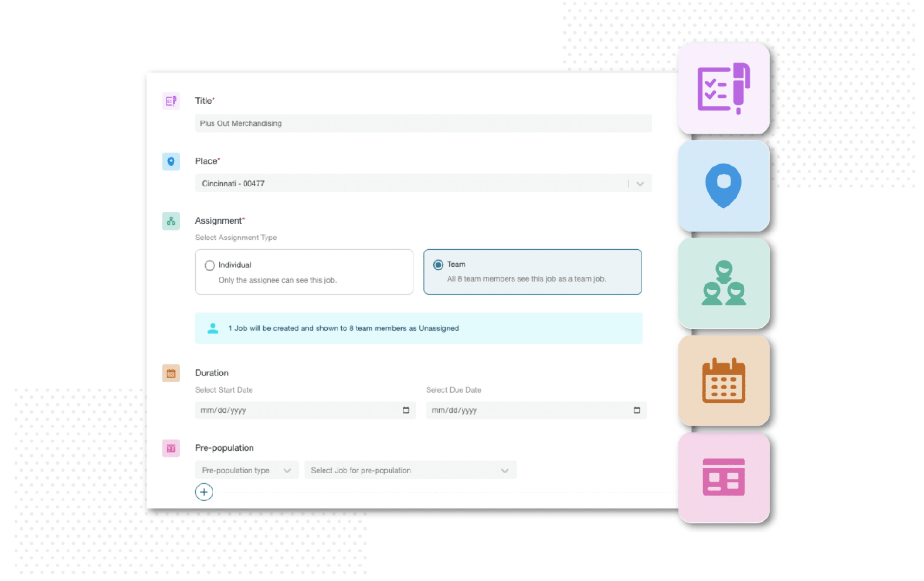
Task: Open the calendar picker for Due Date
Action: click(x=637, y=410)
